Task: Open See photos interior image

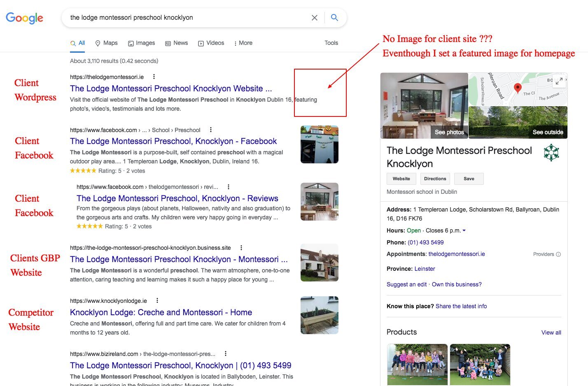Action: coord(424,105)
